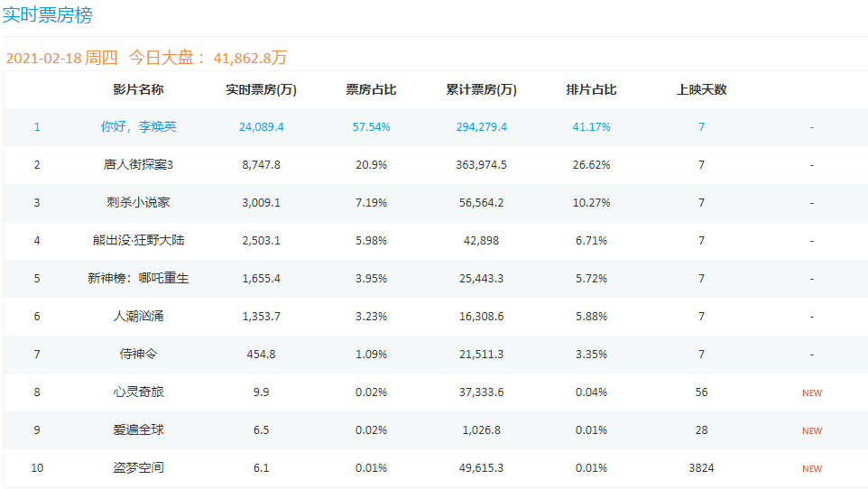The width and height of the screenshot is (868, 489).
Task: Select the 294,279.4 cumulative box office value
Action: tap(482, 127)
